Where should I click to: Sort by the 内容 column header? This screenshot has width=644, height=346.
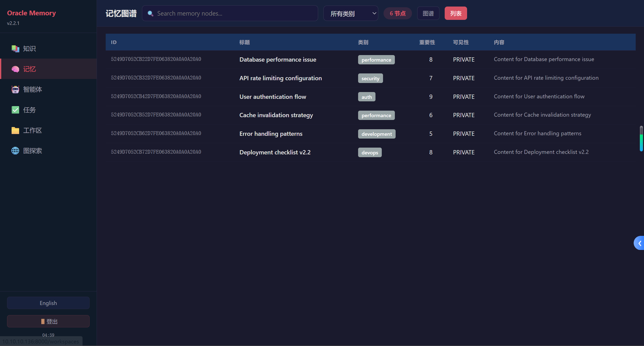point(499,42)
